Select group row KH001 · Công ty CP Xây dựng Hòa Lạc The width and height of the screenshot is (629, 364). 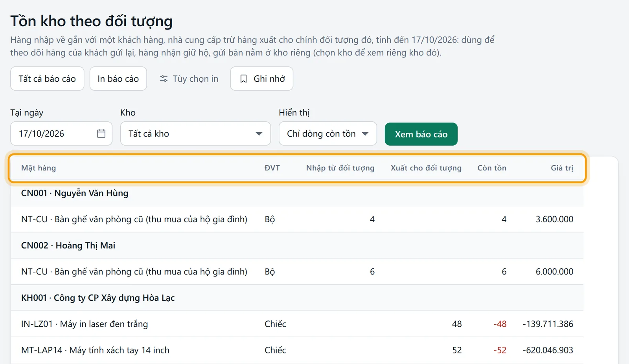click(297, 298)
